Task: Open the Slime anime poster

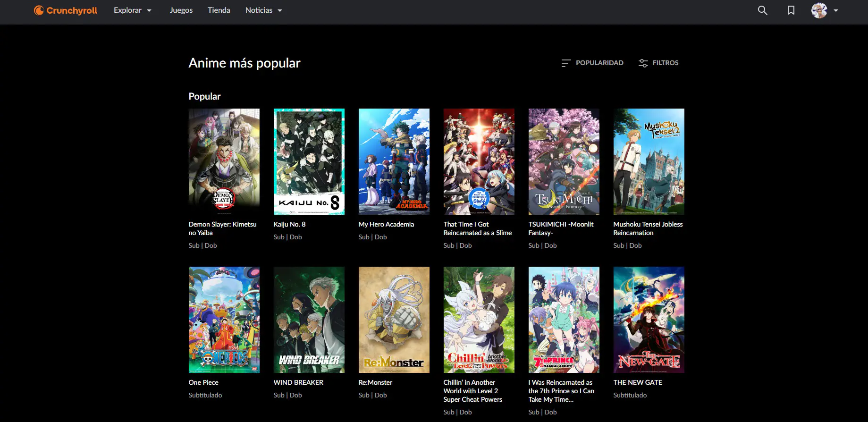Action: (x=479, y=162)
